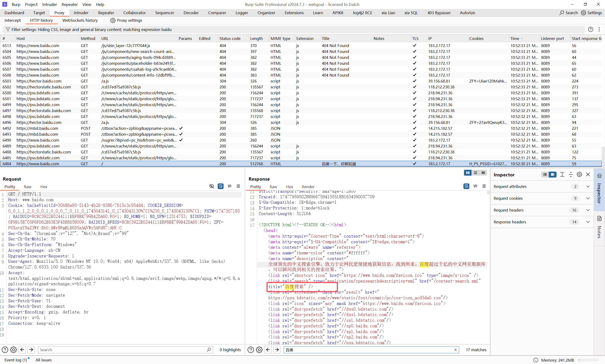Switch to the Repeater tab
Image resolution: width=605 pixels, height=364 pixels.
point(106,13)
